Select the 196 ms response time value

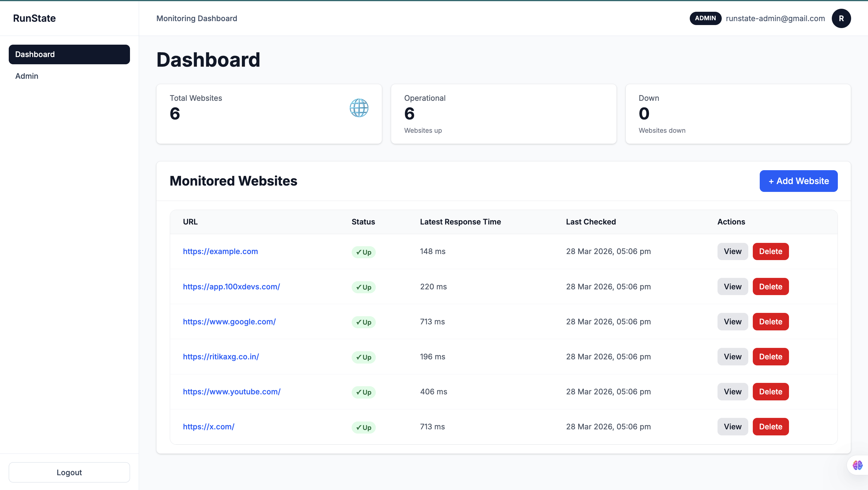tap(433, 357)
